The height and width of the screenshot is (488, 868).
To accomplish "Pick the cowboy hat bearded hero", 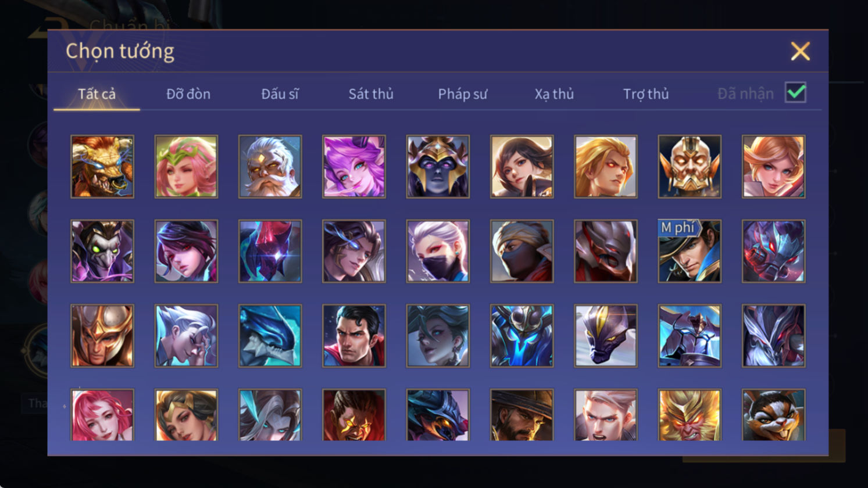I will (x=521, y=415).
